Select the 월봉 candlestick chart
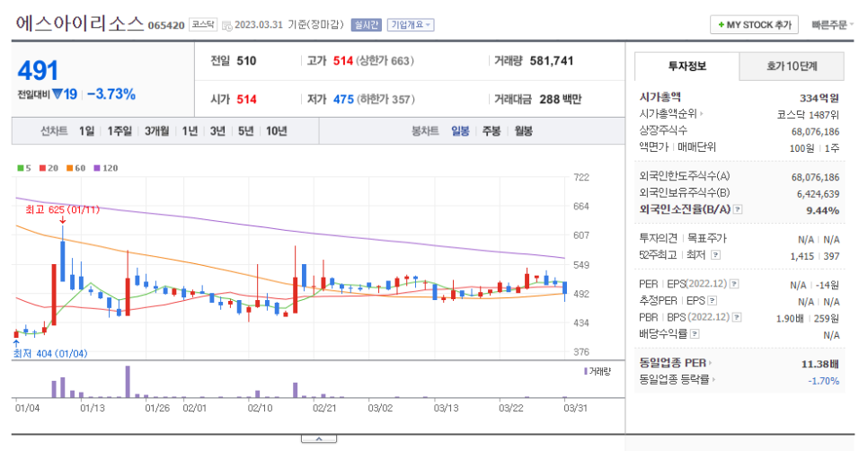868x451 pixels. [524, 131]
